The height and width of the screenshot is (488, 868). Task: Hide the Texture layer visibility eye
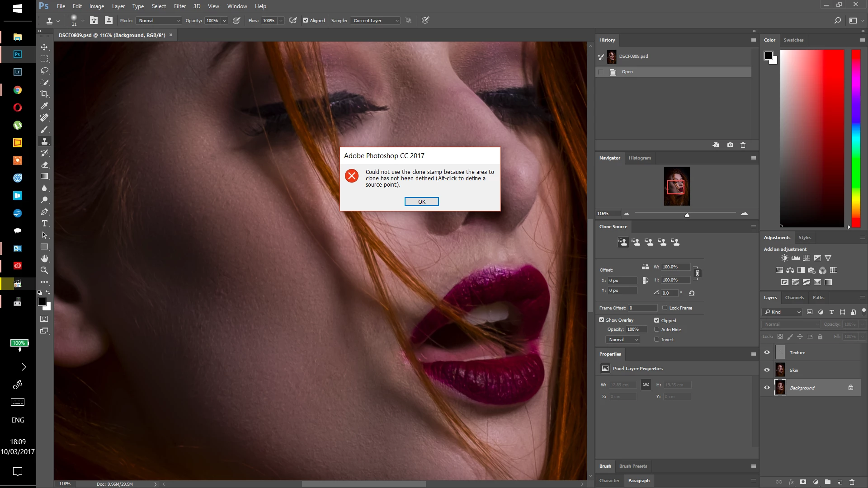point(767,352)
